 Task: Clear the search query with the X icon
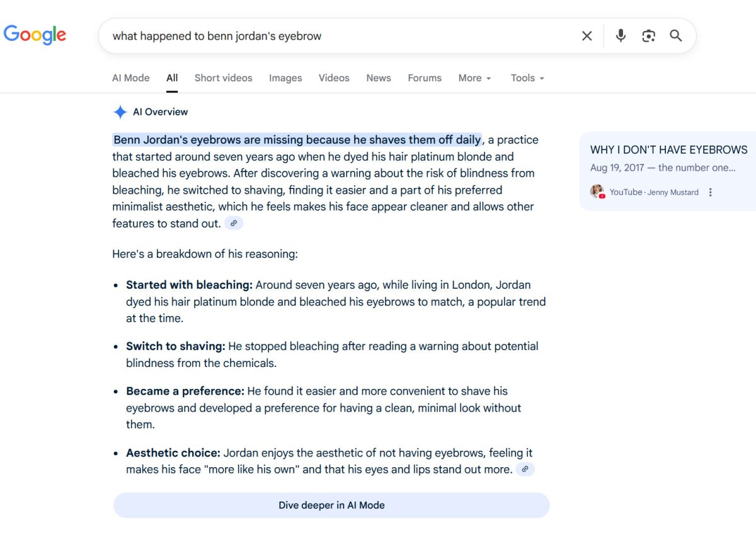click(x=587, y=36)
